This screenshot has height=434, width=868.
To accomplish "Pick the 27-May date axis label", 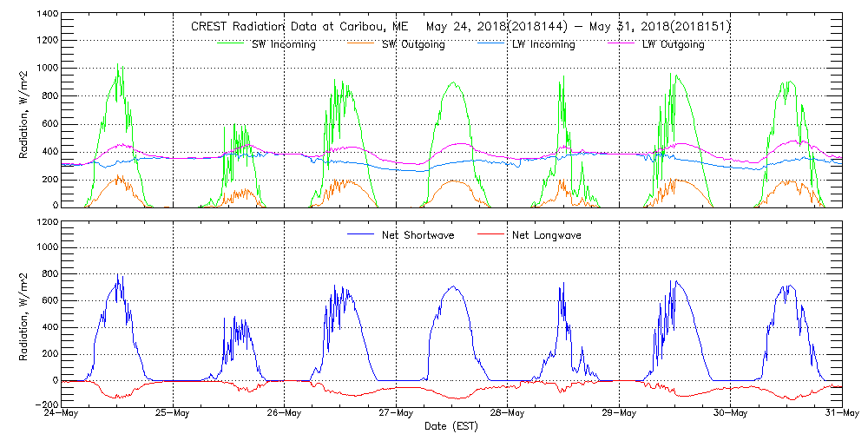I will pos(396,414).
